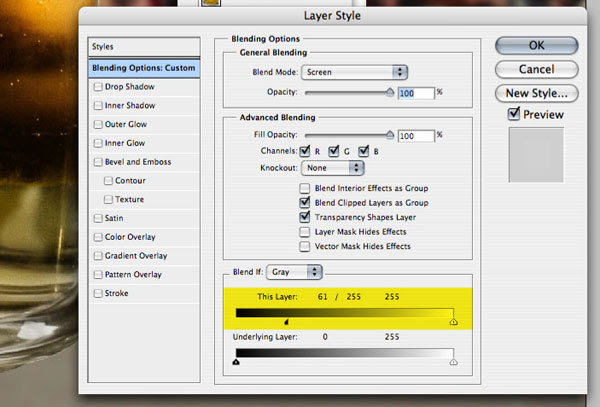
Task: Enable Layer Mask Hides Effects
Action: 305,232
